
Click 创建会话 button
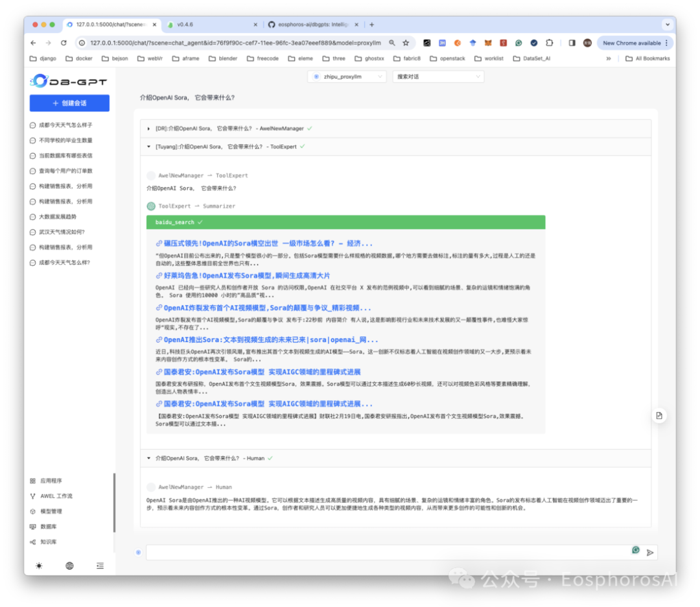click(x=69, y=103)
